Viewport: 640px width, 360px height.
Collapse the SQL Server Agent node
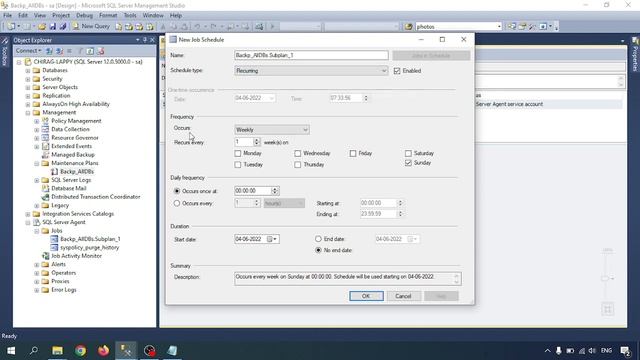click(28, 222)
